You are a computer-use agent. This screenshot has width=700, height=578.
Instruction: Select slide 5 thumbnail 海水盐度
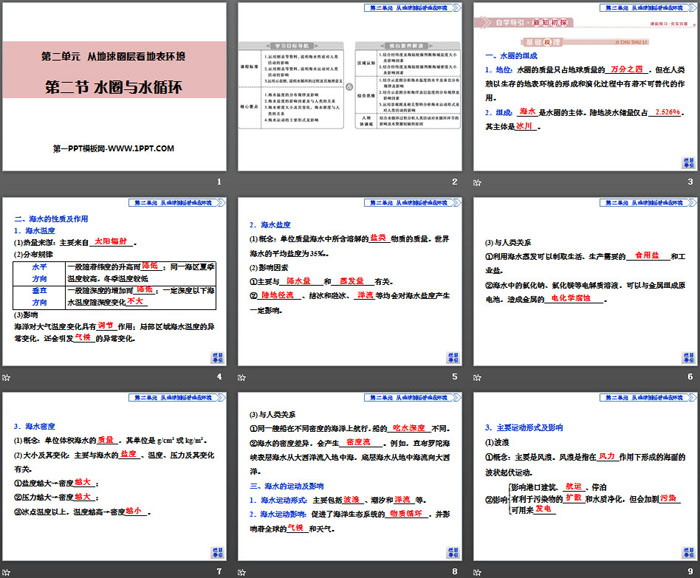coord(350,282)
